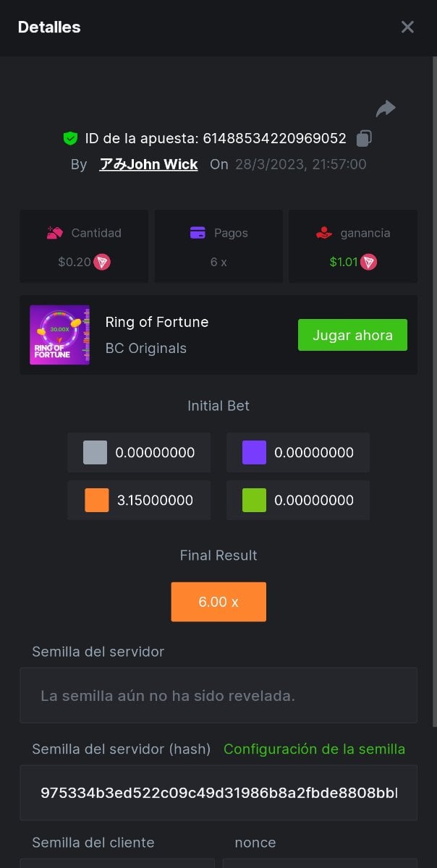
Task: Click the orange color swatch
Action: (96, 501)
